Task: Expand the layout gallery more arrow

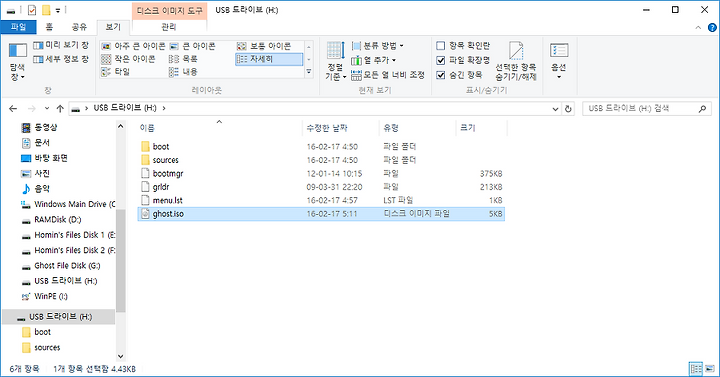Action: pos(309,72)
